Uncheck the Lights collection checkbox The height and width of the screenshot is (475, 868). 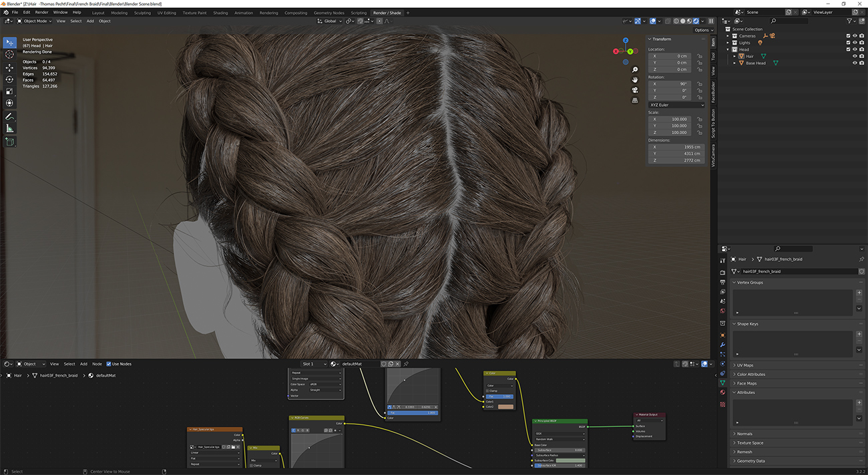tap(847, 43)
